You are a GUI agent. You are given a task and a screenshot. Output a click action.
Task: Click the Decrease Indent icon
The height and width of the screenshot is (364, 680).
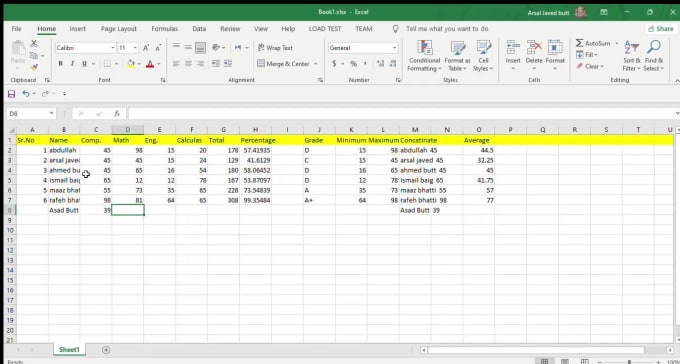click(x=216, y=63)
